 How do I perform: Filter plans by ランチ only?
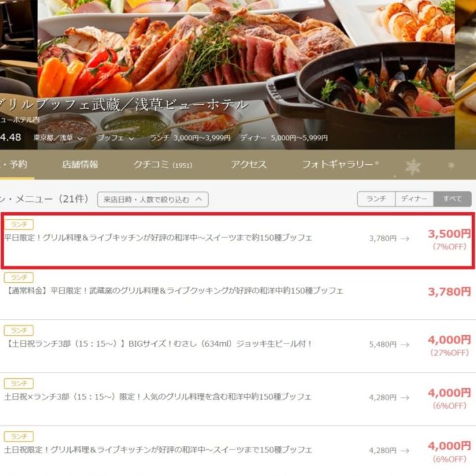pos(376,199)
